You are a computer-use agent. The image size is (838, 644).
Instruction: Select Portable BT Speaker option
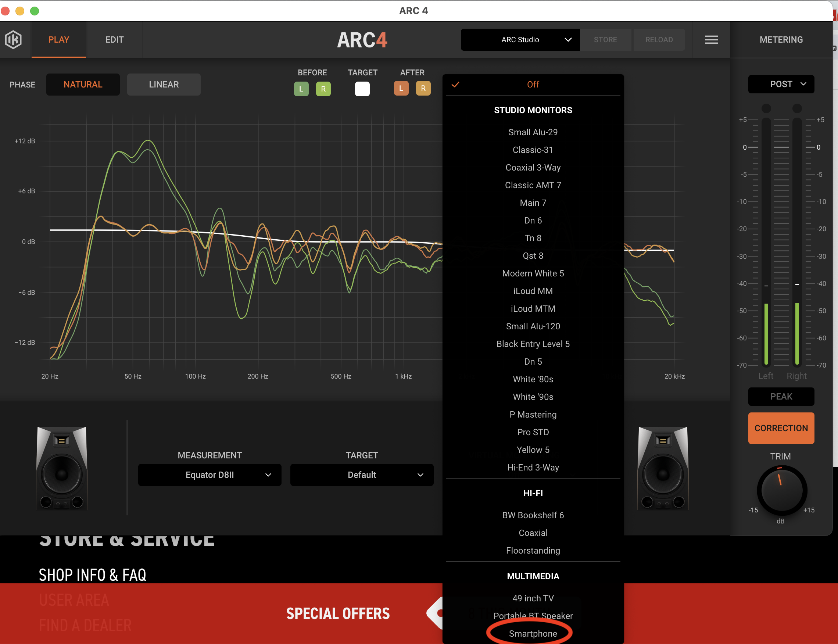[x=533, y=616]
